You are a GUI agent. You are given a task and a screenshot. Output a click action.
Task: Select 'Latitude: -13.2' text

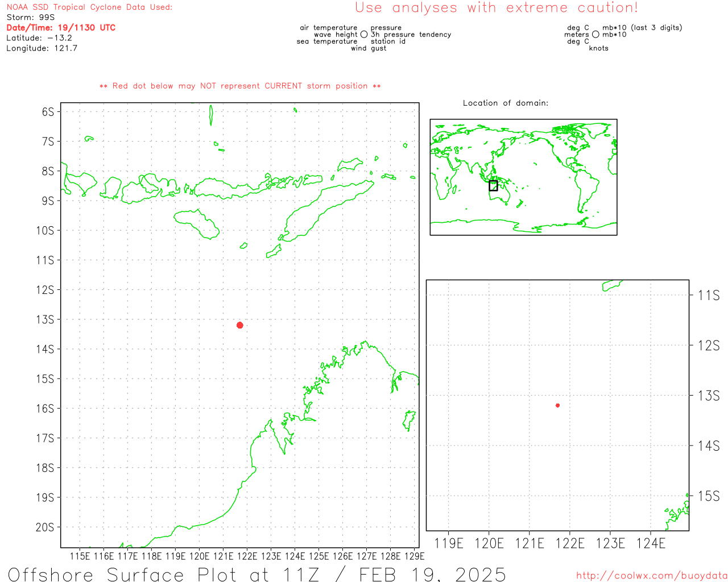pyautogui.click(x=39, y=38)
